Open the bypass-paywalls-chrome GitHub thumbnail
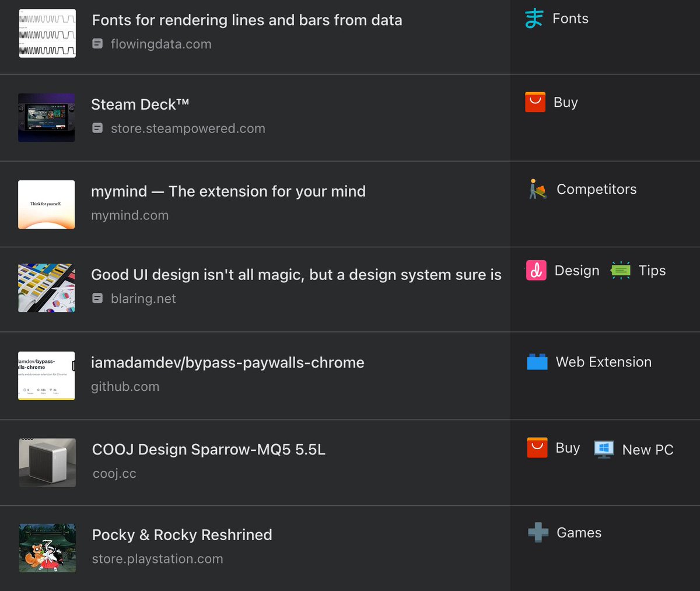 click(47, 376)
